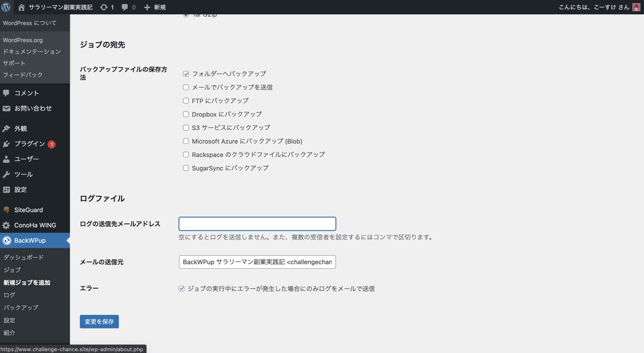Open プラグイン plugin menu icon
Screen dimensions: 644x353
6,144
